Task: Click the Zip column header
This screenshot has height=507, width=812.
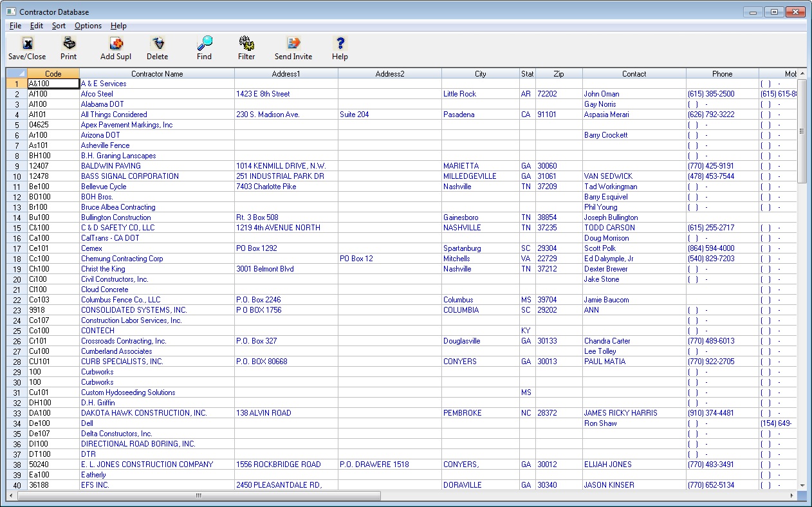Action: click(559, 73)
